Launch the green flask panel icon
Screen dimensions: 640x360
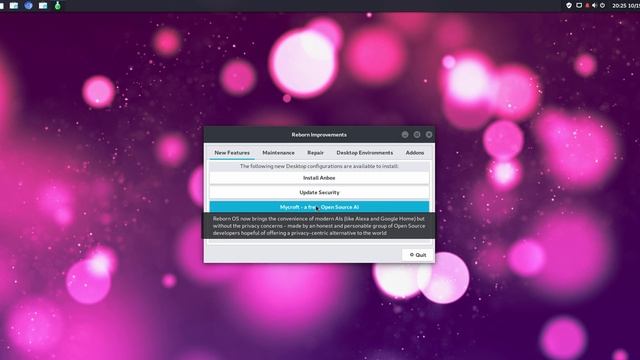58,5
